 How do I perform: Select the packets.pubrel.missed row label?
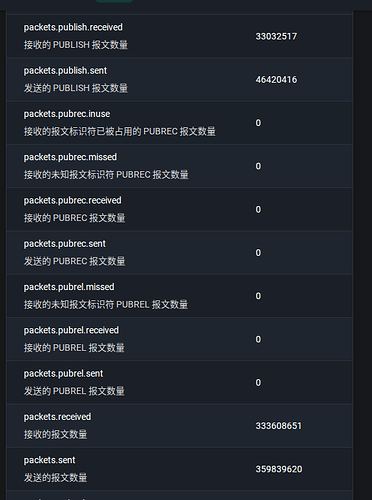[x=69, y=287]
